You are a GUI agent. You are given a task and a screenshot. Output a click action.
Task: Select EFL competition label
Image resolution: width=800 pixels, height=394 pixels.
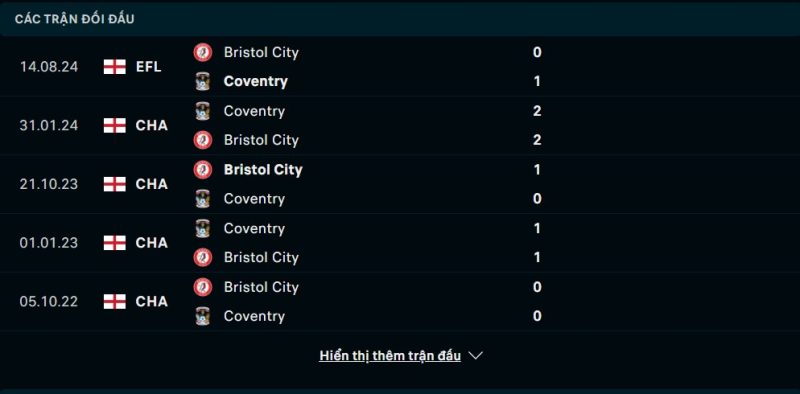pyautogui.click(x=148, y=67)
